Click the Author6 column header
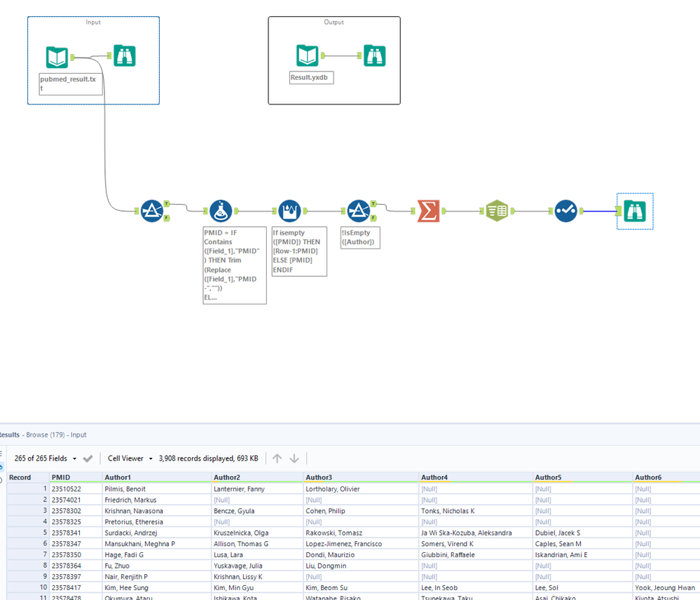Image resolution: width=700 pixels, height=600 pixels. pos(666,477)
